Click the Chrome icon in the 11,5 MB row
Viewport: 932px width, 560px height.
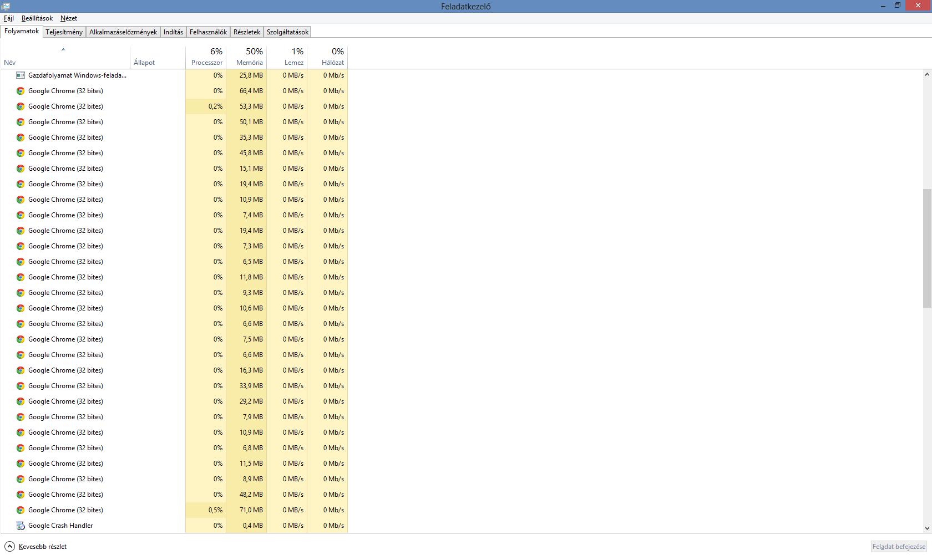click(21, 464)
